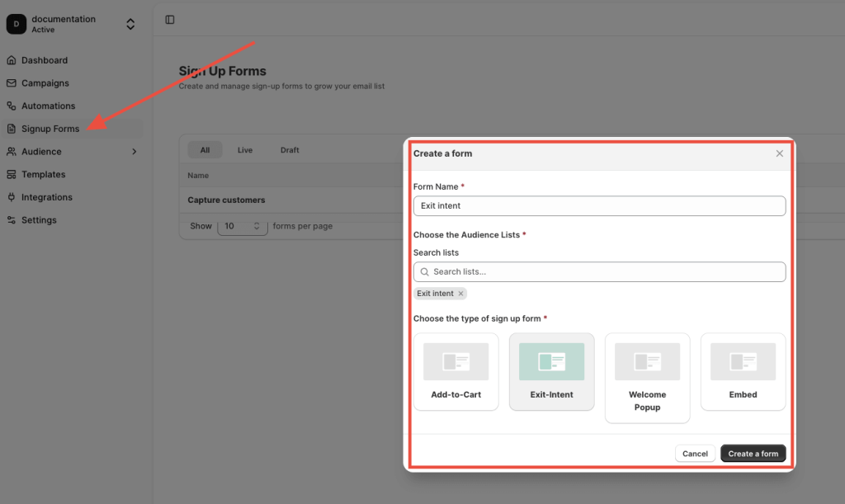Select the Campaigns sidebar icon
The height and width of the screenshot is (504, 845).
tap(11, 82)
